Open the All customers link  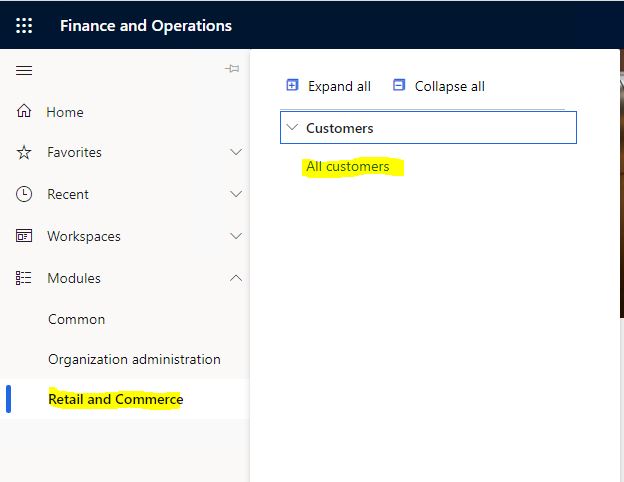tap(347, 166)
